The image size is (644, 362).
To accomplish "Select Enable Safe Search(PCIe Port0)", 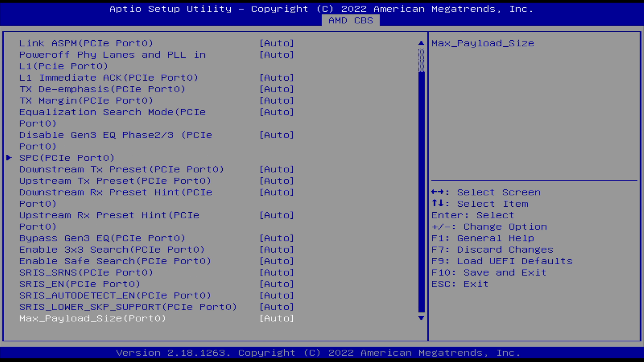I will (115, 261).
